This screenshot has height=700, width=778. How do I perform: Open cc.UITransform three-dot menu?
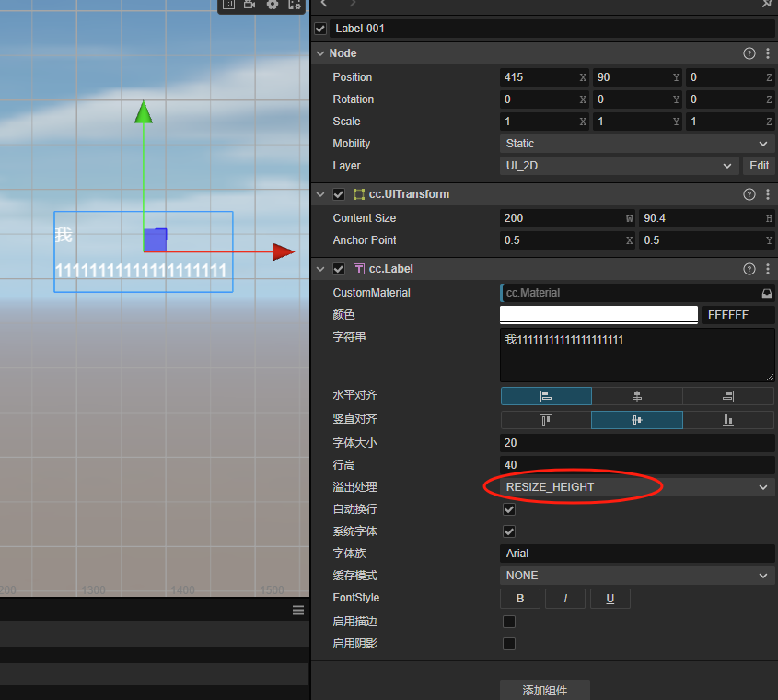768,194
